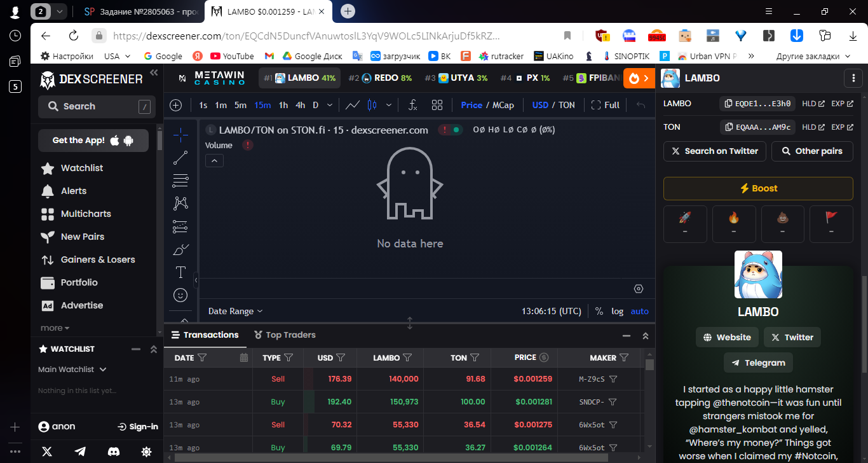
Task: Expand the timeframe dropdown after D
Action: coord(330,105)
